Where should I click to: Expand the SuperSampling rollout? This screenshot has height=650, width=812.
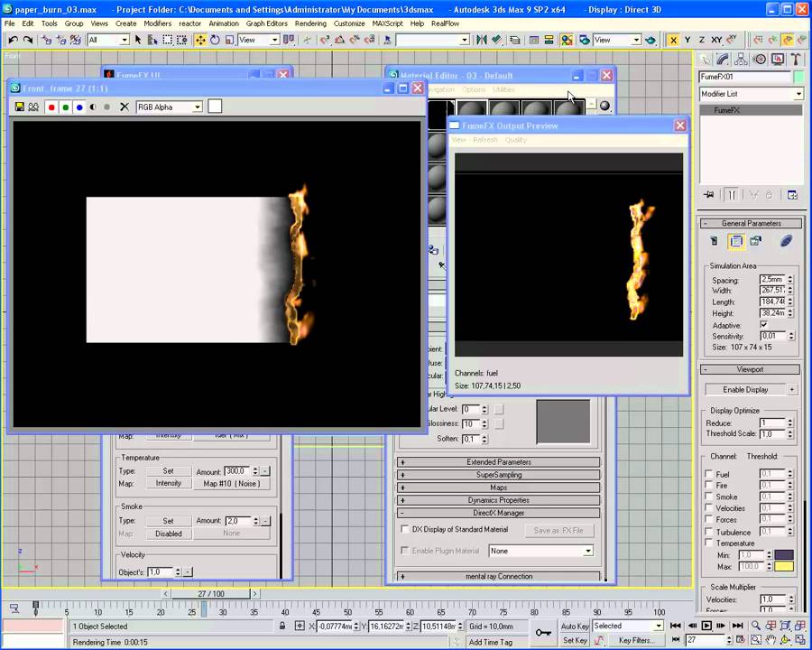(498, 475)
